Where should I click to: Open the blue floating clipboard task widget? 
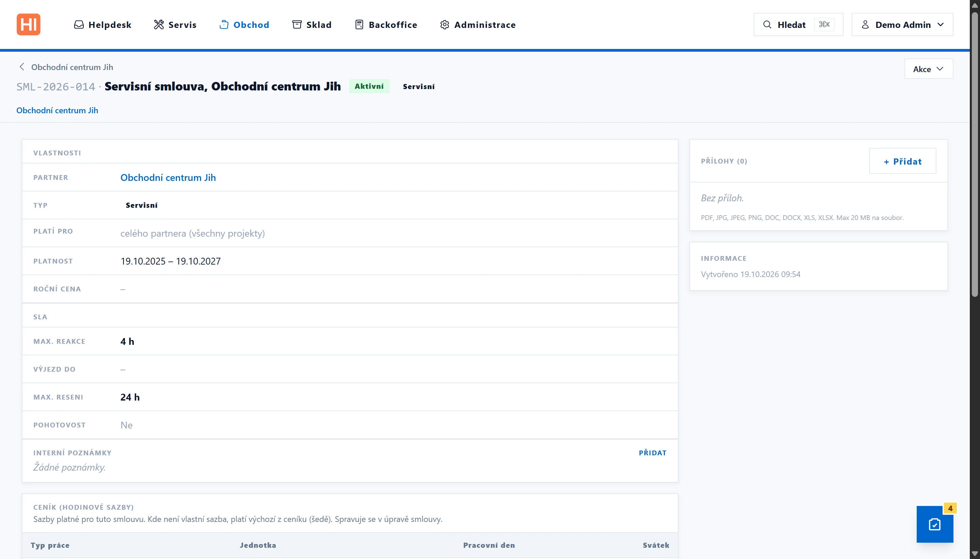(935, 524)
